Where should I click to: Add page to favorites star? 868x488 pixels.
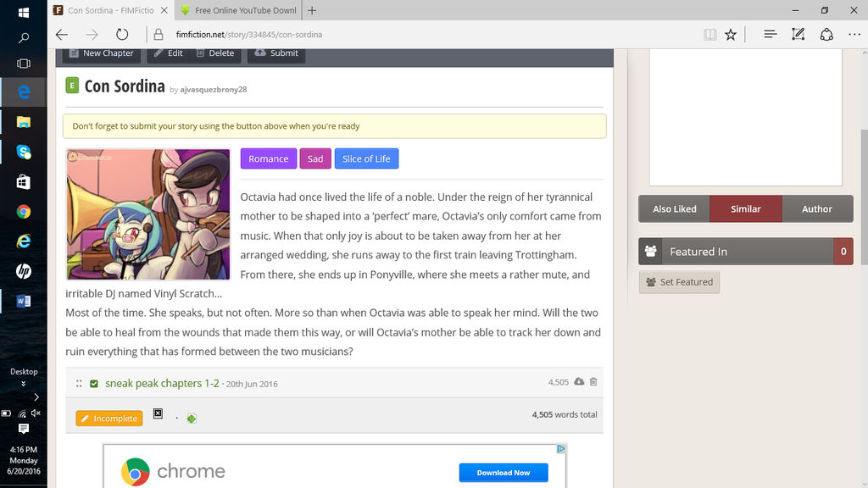pos(731,34)
